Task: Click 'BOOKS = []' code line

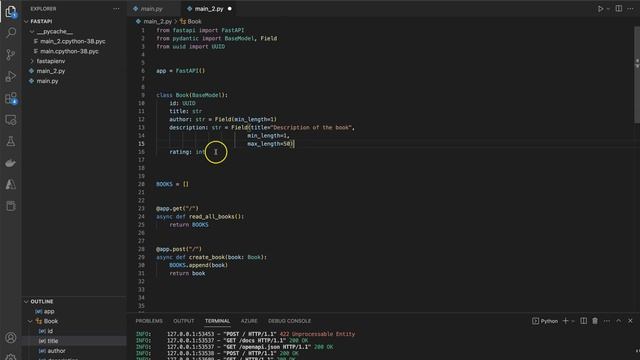Action: 172,184
